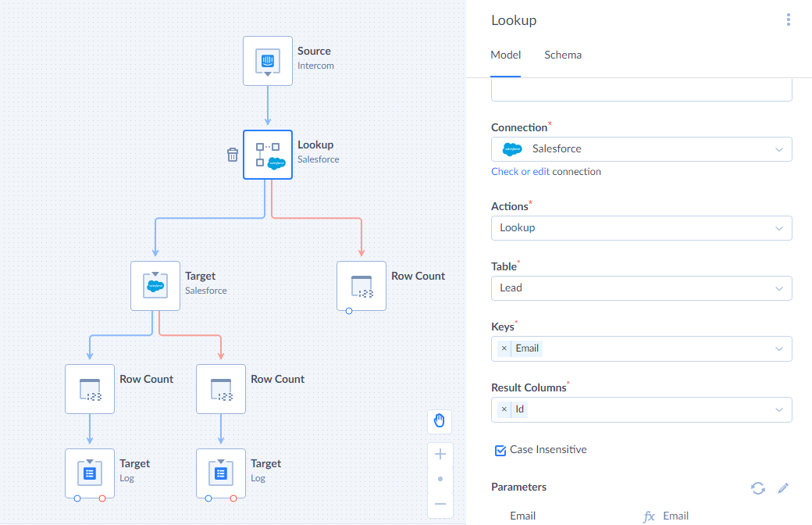Viewport: 812px width, 525px height.
Task: Remove the Email key tag
Action: (504, 348)
